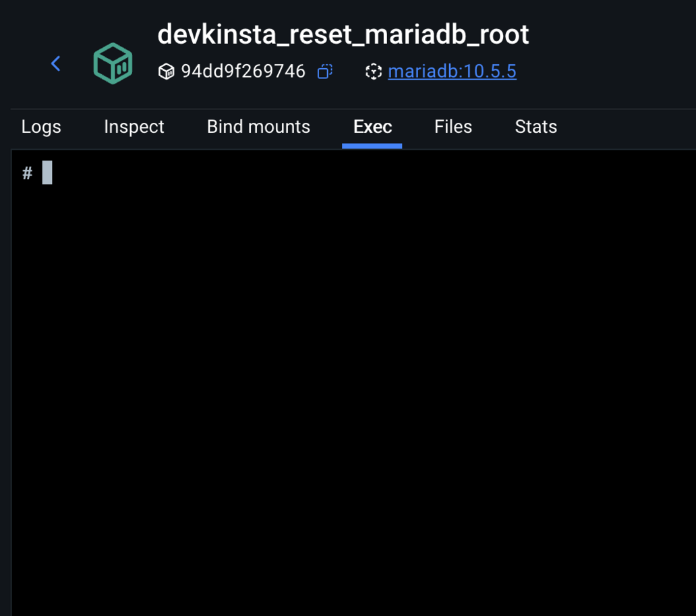The width and height of the screenshot is (696, 616).
Task: Open the Inspect tab
Action: pyautogui.click(x=134, y=127)
